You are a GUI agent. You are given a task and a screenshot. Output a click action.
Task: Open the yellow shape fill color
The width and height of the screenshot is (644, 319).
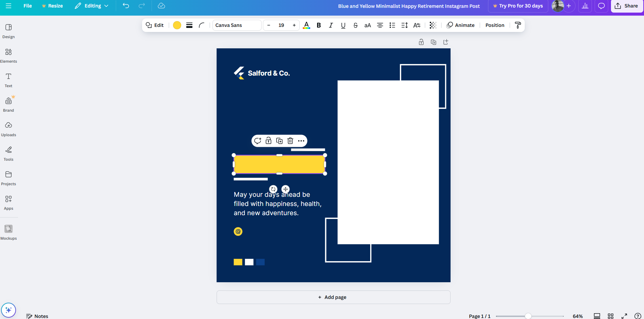pos(177,25)
